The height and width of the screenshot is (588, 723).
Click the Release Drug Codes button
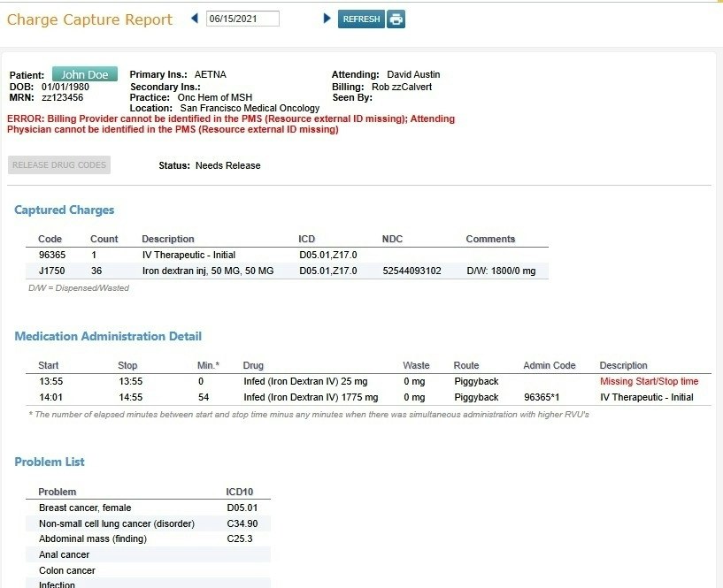(59, 165)
